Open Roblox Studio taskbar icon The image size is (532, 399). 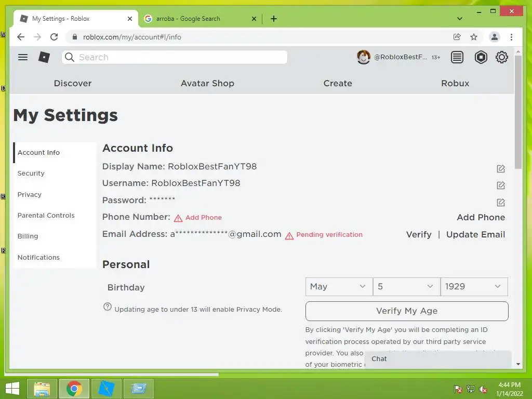(x=106, y=389)
